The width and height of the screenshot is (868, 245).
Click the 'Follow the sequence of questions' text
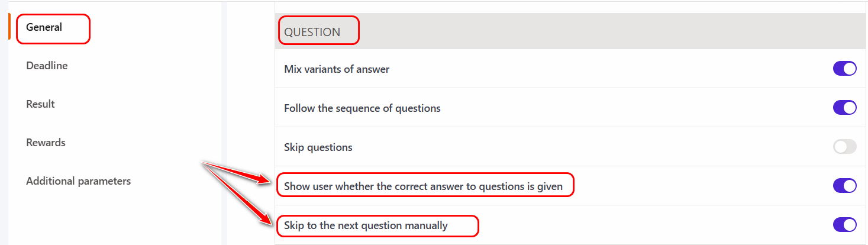(x=362, y=108)
